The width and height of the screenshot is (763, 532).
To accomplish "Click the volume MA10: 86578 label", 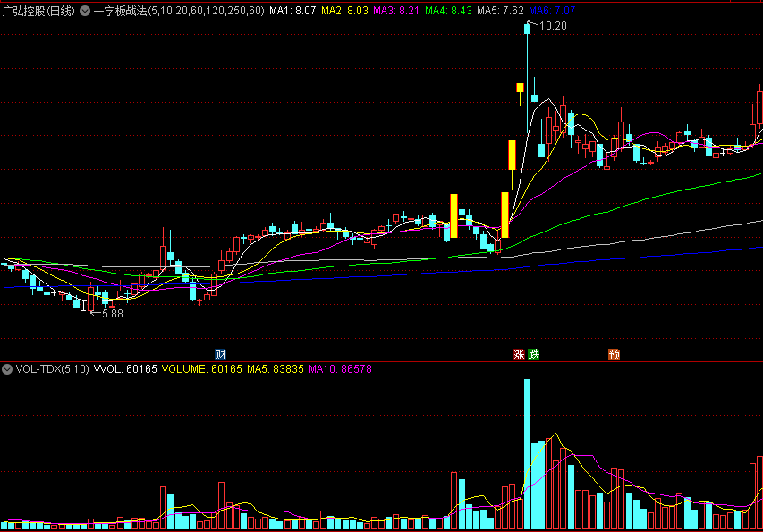I will (x=340, y=369).
